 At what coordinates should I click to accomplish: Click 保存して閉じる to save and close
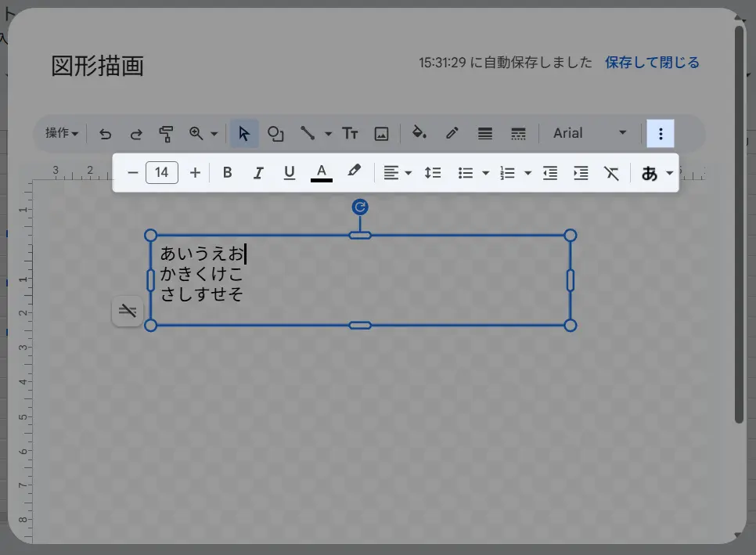[652, 63]
